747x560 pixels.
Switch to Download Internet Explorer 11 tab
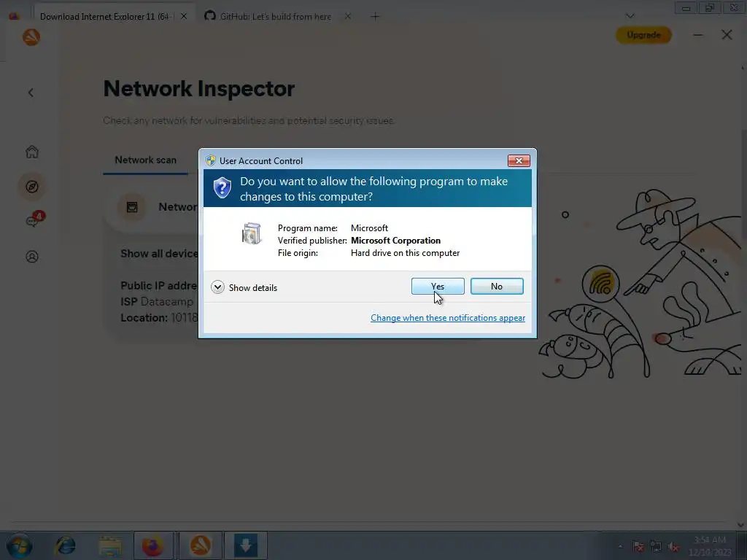point(104,16)
